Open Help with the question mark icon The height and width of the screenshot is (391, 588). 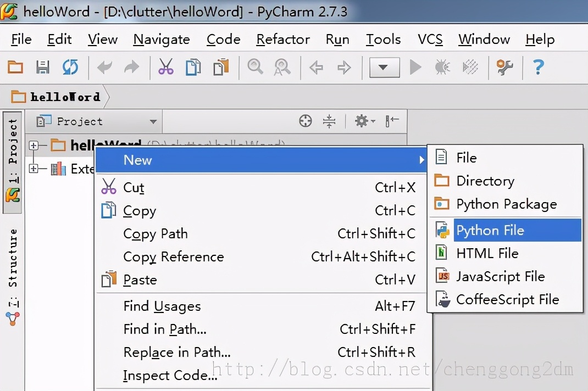538,66
